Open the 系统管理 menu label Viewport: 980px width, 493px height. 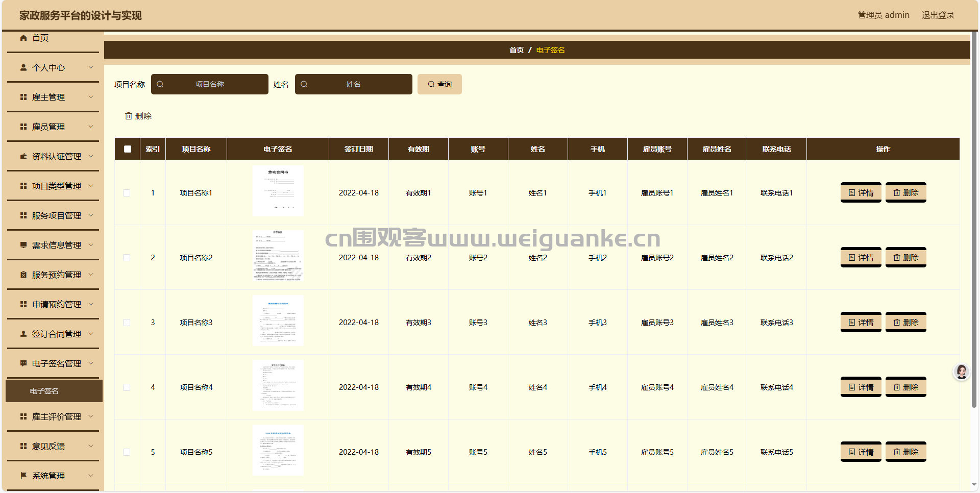tap(48, 476)
